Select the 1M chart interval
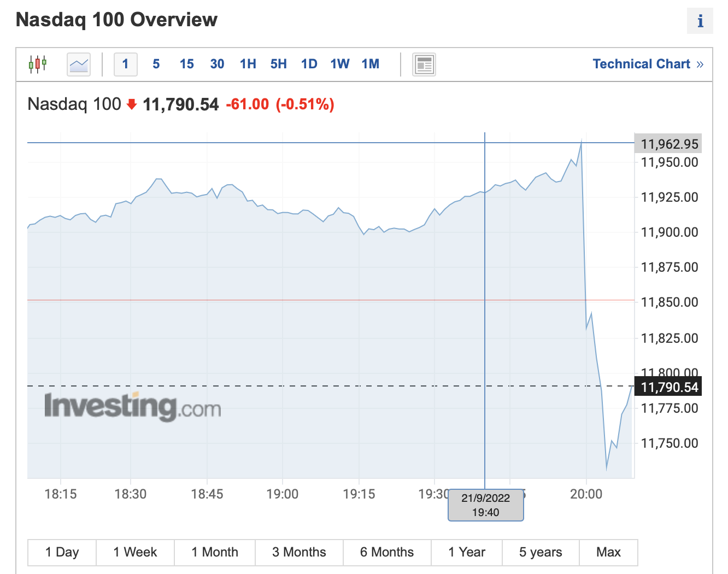 [370, 64]
